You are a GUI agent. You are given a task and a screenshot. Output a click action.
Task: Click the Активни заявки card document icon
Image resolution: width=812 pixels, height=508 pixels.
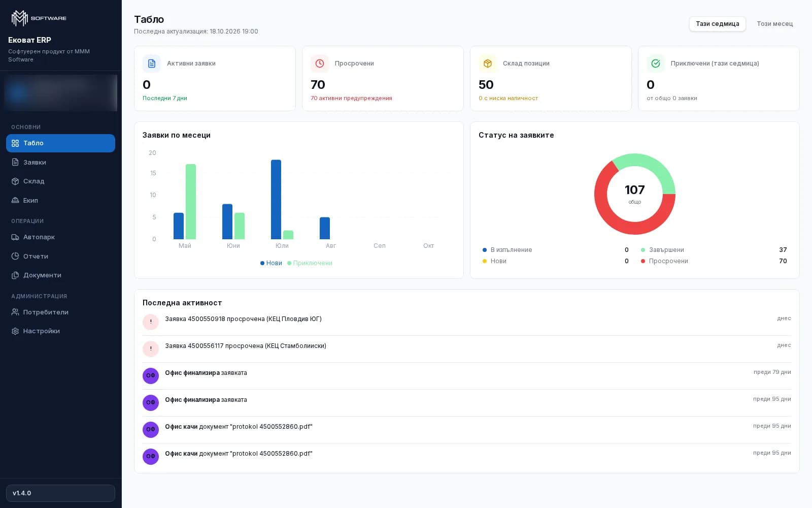152,63
